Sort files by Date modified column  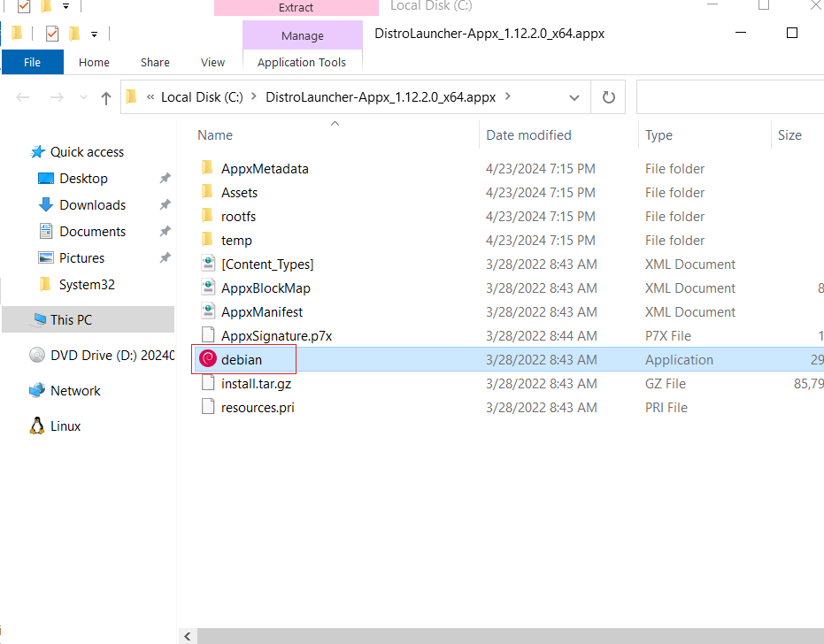click(528, 135)
